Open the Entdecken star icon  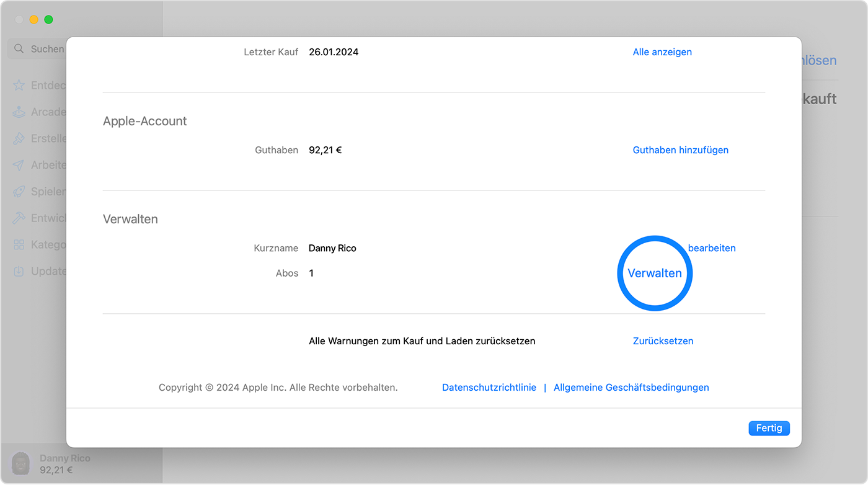point(19,86)
